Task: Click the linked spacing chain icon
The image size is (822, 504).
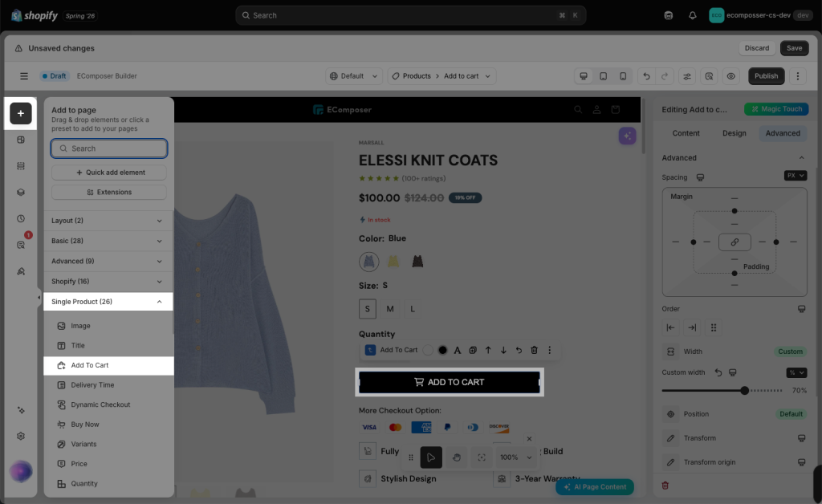Action: point(735,242)
